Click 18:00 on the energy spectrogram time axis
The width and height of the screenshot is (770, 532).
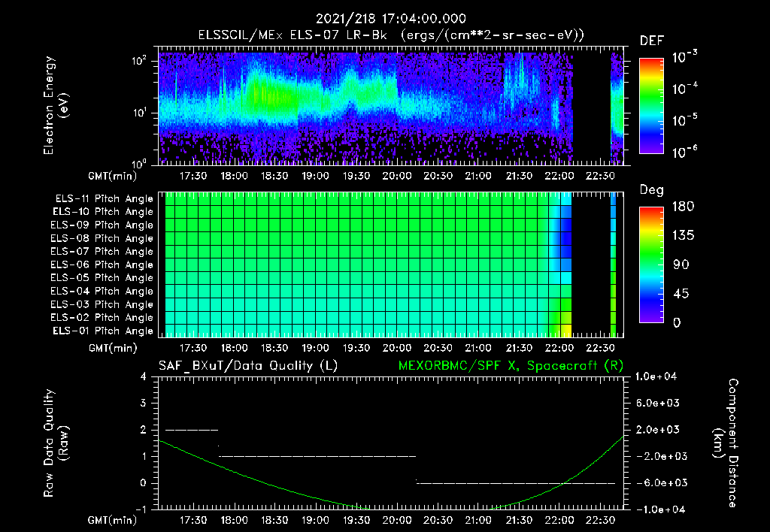(234, 176)
